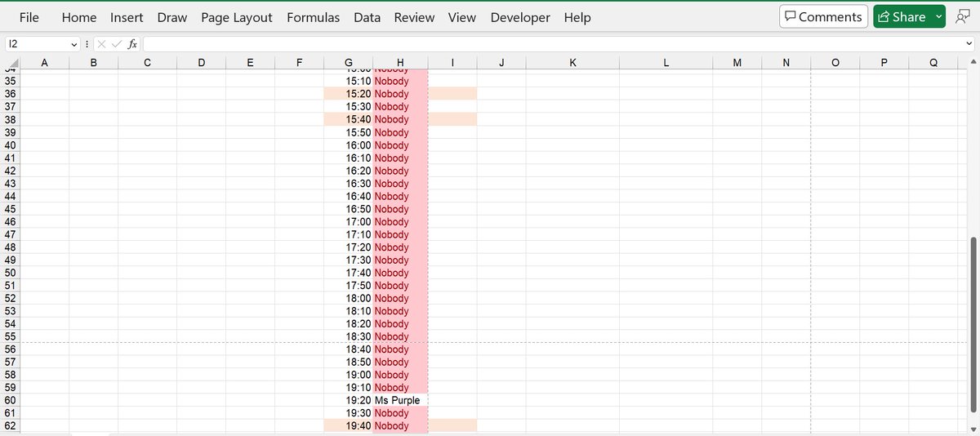This screenshot has height=436, width=980.
Task: Click the 19:00 time cell
Action: point(349,375)
